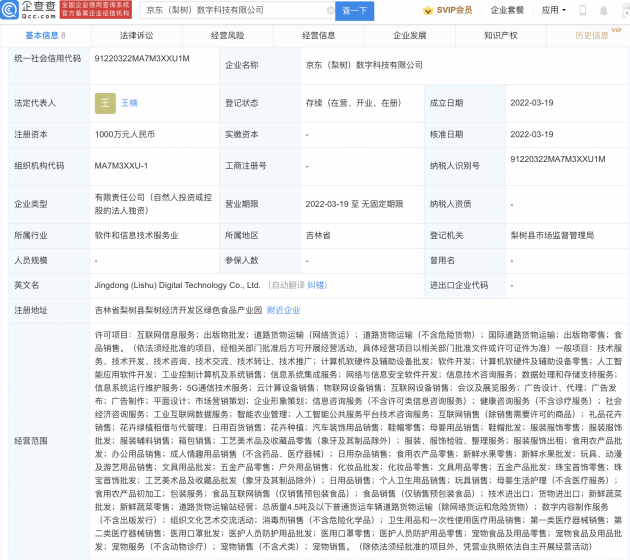Open the 法律诉讼 tab
The image size is (630, 560).
136,35
